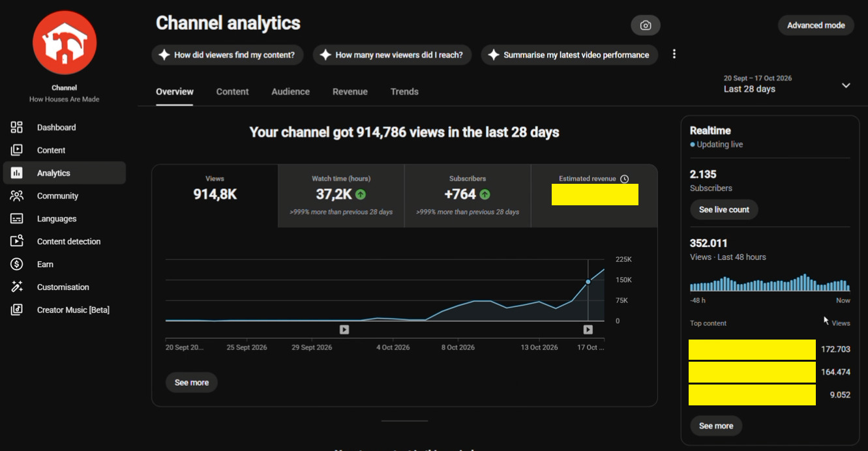Click top content row with 9.052 views
This screenshot has width=868, height=451.
pos(770,395)
